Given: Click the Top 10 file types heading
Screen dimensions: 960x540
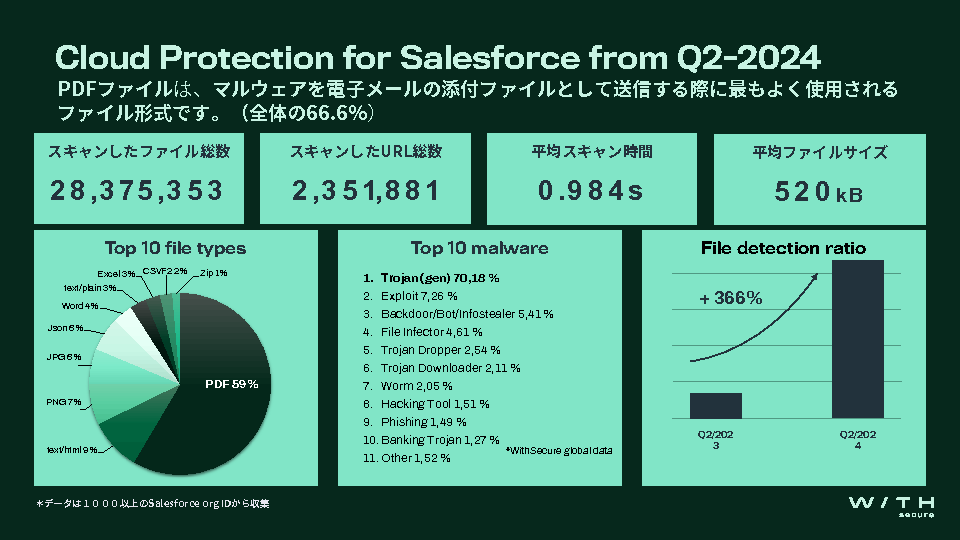Looking at the screenshot, I should pyautogui.click(x=175, y=248).
